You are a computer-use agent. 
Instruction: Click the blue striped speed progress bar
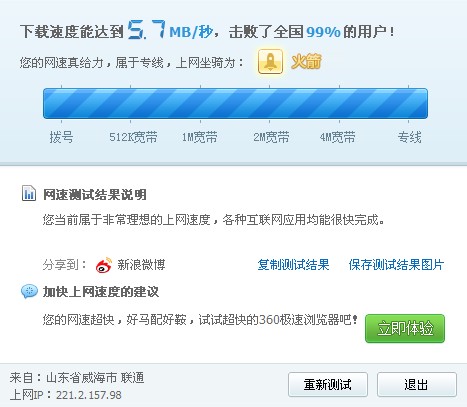click(235, 103)
